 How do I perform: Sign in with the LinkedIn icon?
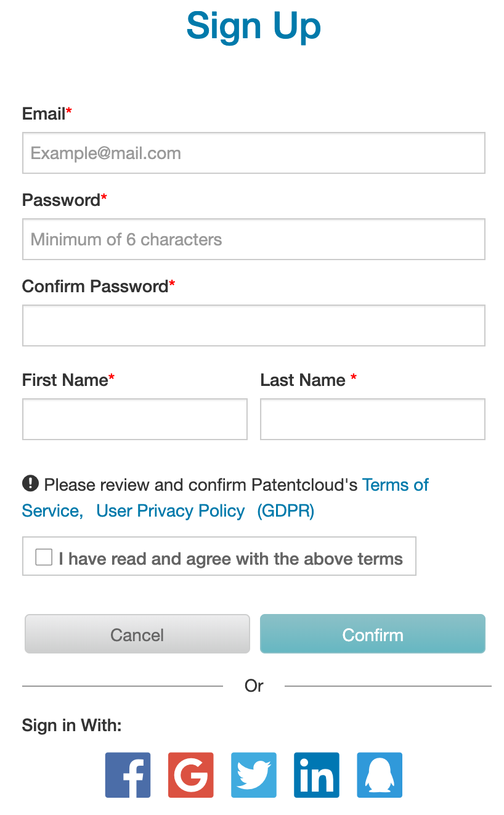317,775
